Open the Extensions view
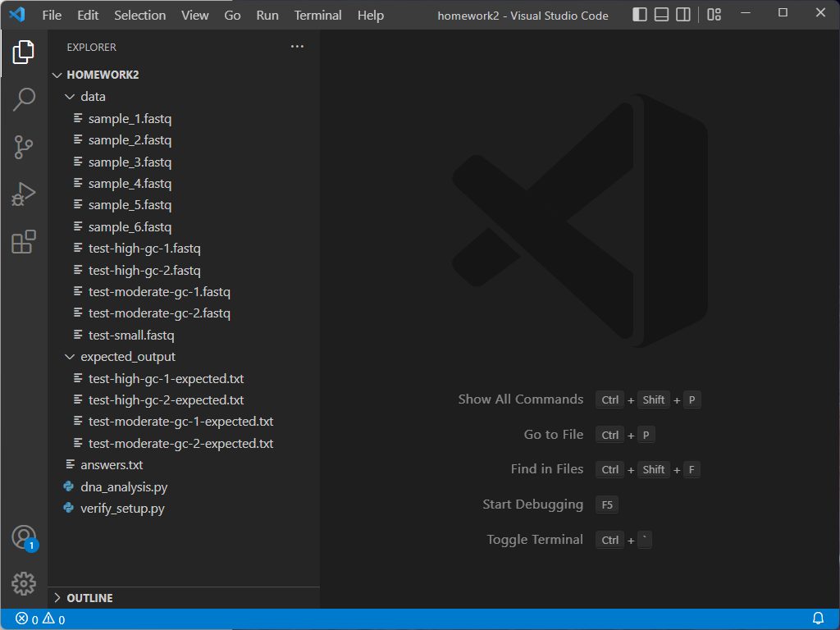 (x=24, y=243)
